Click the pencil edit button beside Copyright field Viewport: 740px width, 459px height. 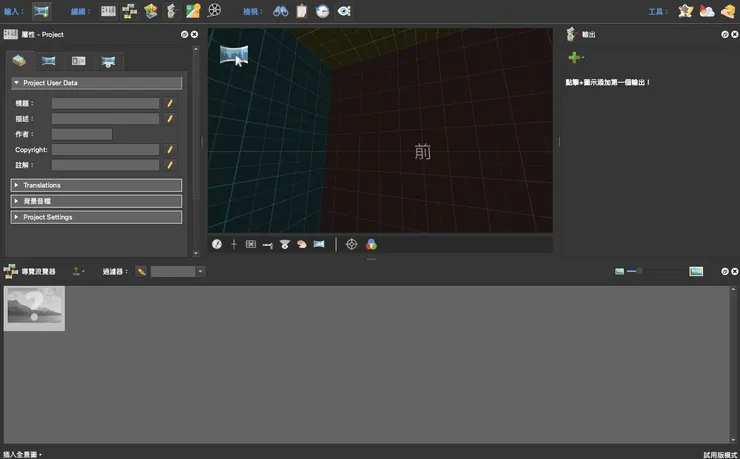pos(170,149)
